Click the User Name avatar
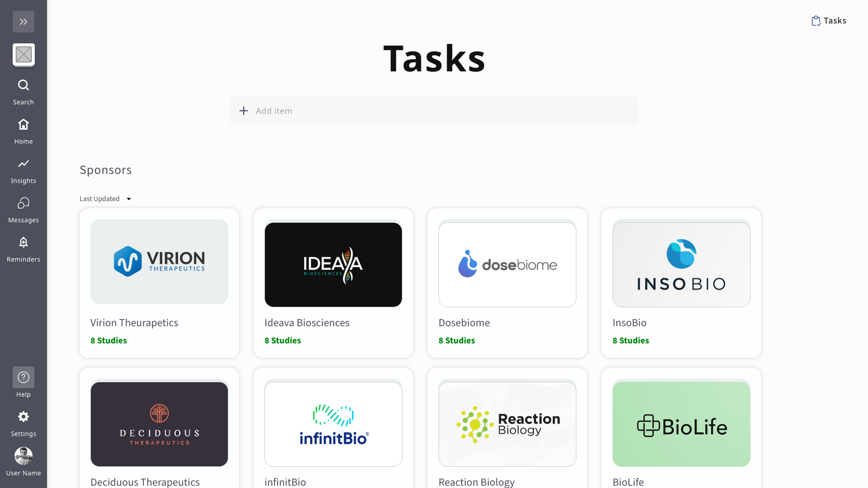This screenshot has height=488, width=868. [24, 456]
